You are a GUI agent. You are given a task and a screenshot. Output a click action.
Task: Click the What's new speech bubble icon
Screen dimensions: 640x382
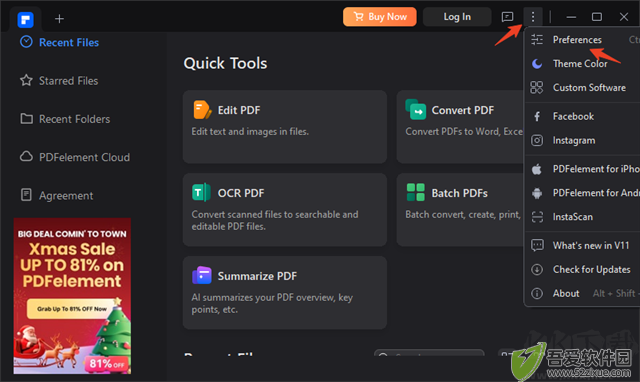tap(537, 245)
